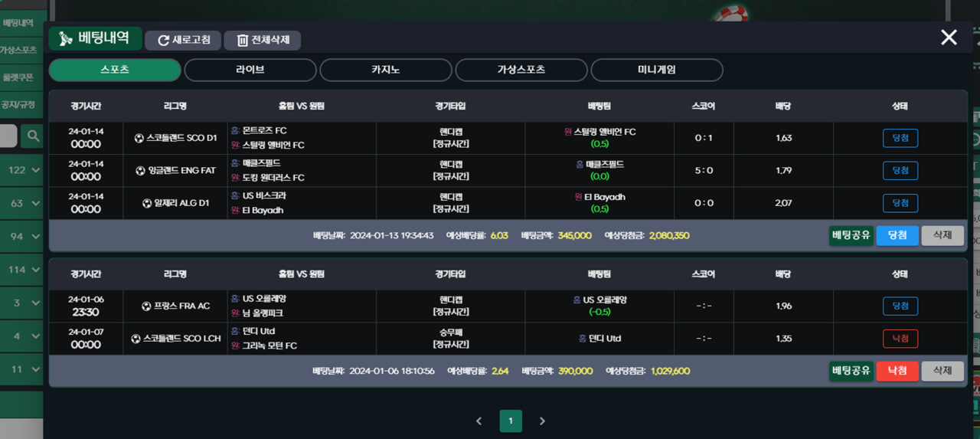
Task: Click soccer ball icon beside 스코틀랜드 SCO D1
Action: 139,138
